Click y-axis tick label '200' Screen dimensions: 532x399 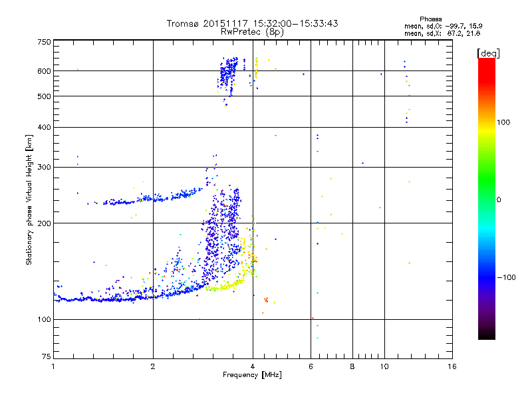coord(44,223)
